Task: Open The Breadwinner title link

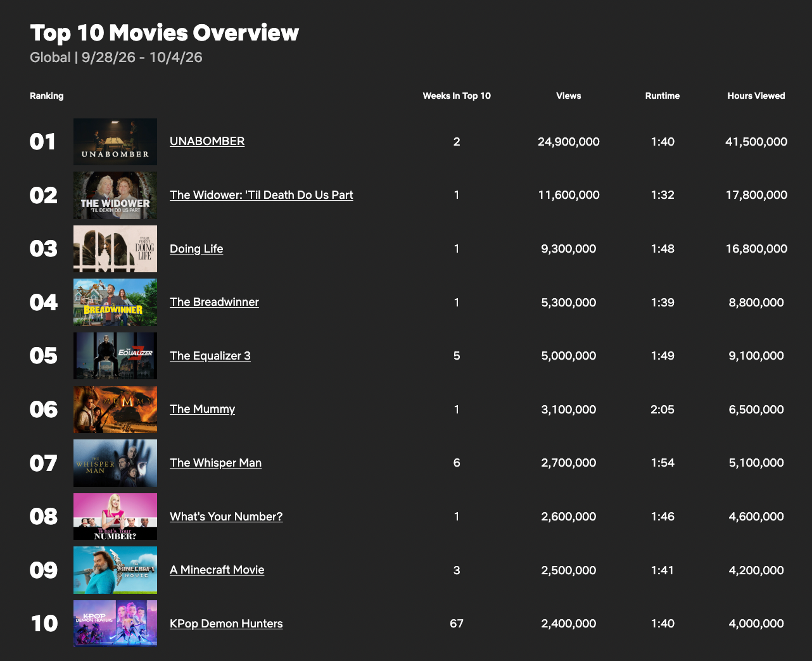Action: click(x=214, y=302)
